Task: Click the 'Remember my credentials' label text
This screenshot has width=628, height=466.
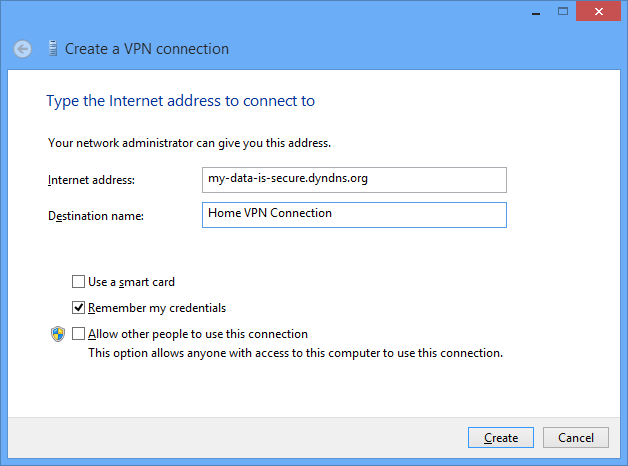Action: (x=157, y=308)
